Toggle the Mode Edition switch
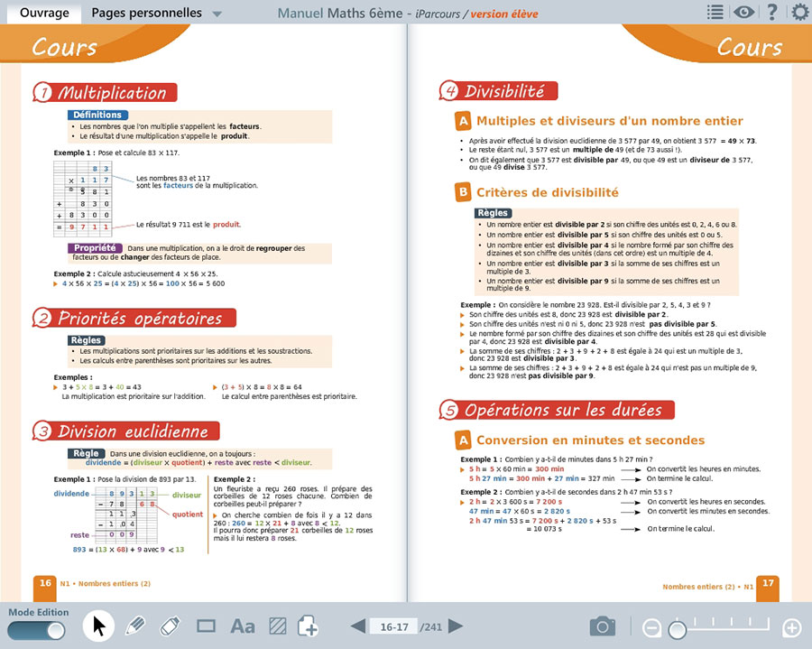 click(38, 630)
